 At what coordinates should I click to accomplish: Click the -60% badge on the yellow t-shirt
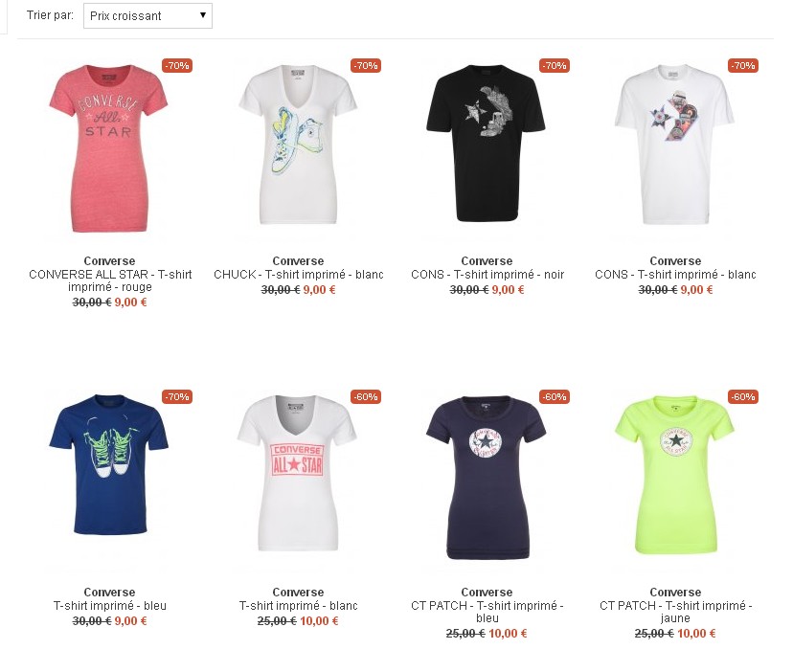(743, 397)
